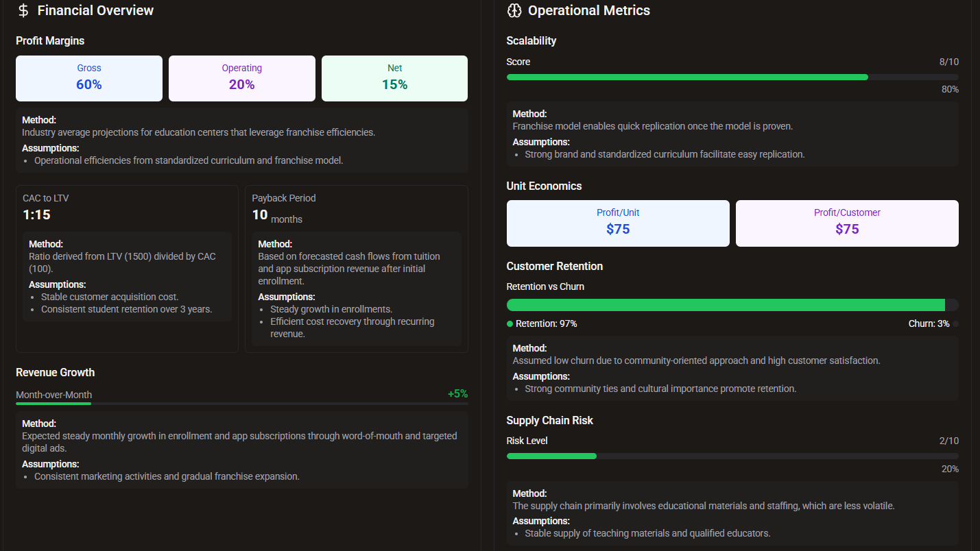Select the Operating 20% margin card
The width and height of the screenshot is (980, 551).
pos(241,77)
